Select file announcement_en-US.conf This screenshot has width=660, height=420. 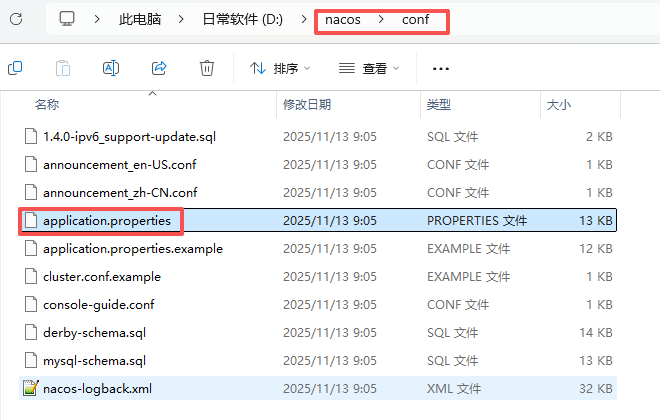pyautogui.click(x=120, y=165)
